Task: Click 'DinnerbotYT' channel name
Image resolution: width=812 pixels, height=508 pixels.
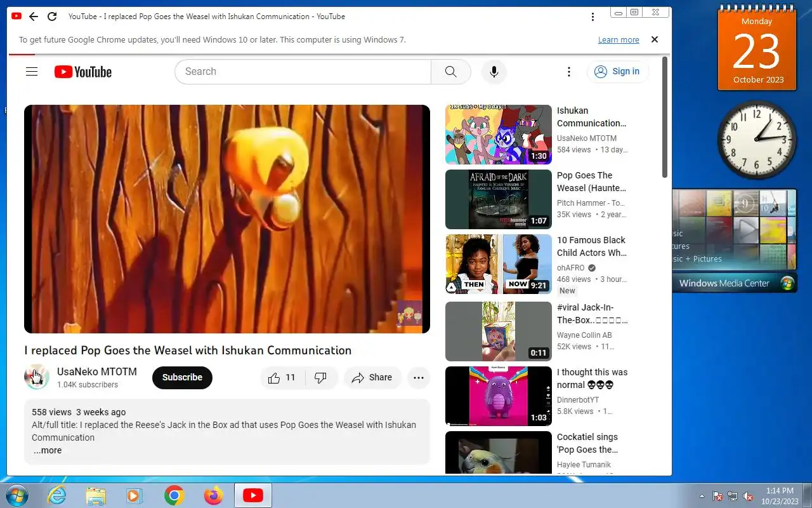Action: 578,400
